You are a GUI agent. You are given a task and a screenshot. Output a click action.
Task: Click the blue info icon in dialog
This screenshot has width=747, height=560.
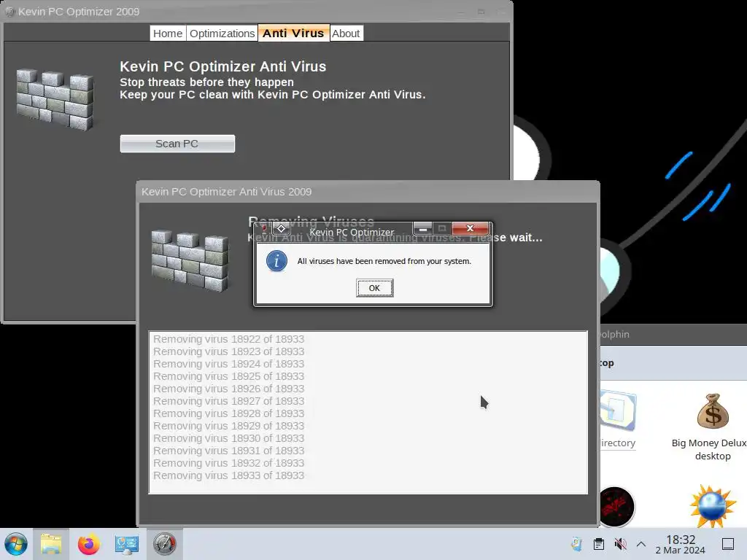276,261
